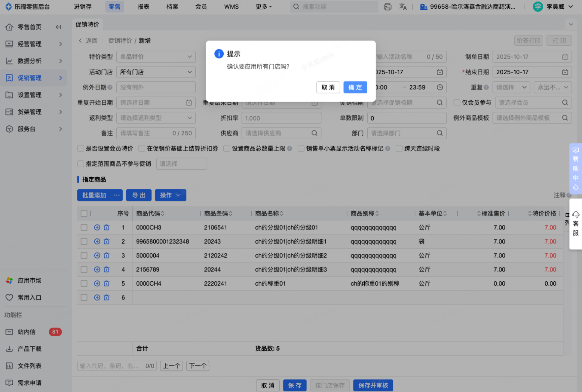Enable 跨天连续时段 checkbox
Image resolution: width=582 pixels, height=392 pixels.
tap(399, 149)
